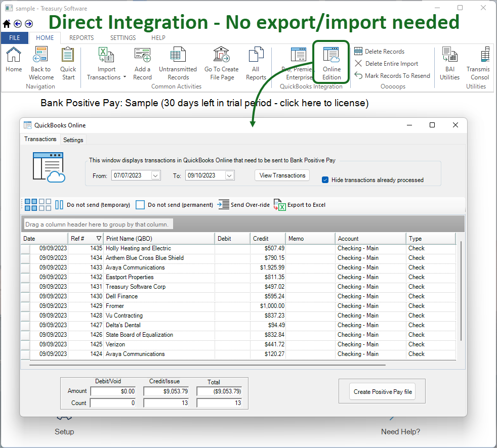
Task: Open BAI Utilities
Action: (x=449, y=63)
